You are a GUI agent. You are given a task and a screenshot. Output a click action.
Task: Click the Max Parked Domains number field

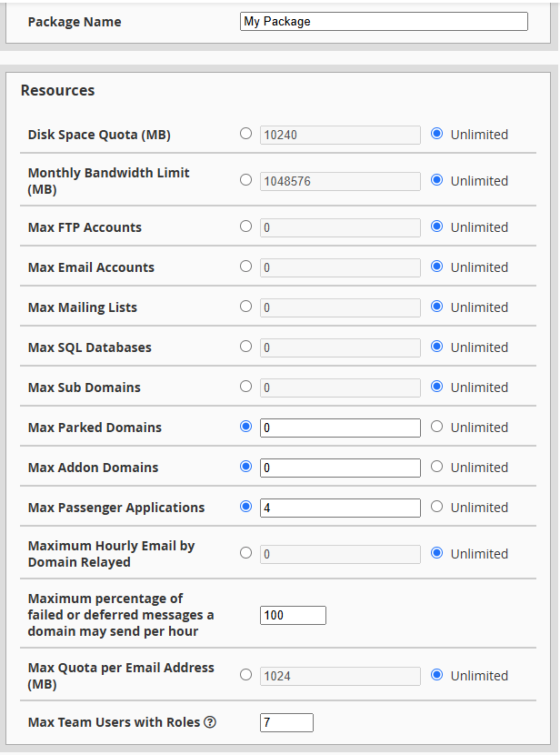click(340, 428)
